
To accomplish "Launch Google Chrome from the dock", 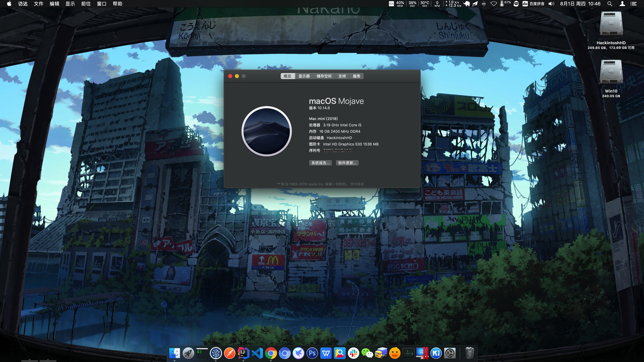I will (271, 353).
